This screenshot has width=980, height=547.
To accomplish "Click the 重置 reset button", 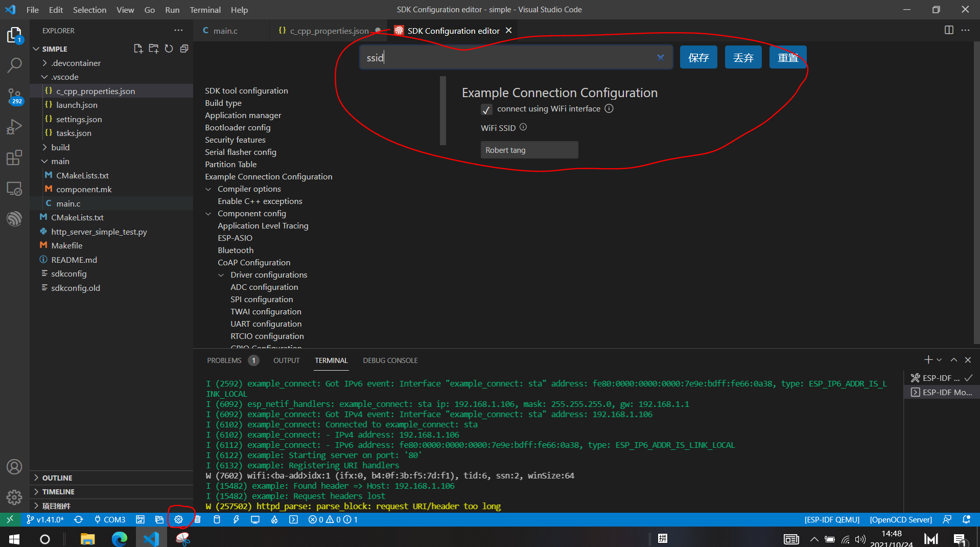I will point(788,57).
